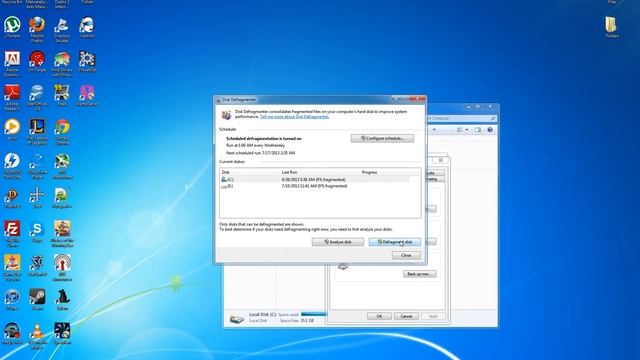Viewport: 640px width, 360px height.
Task: Open the uTorrent desktop icon
Action: point(12,27)
